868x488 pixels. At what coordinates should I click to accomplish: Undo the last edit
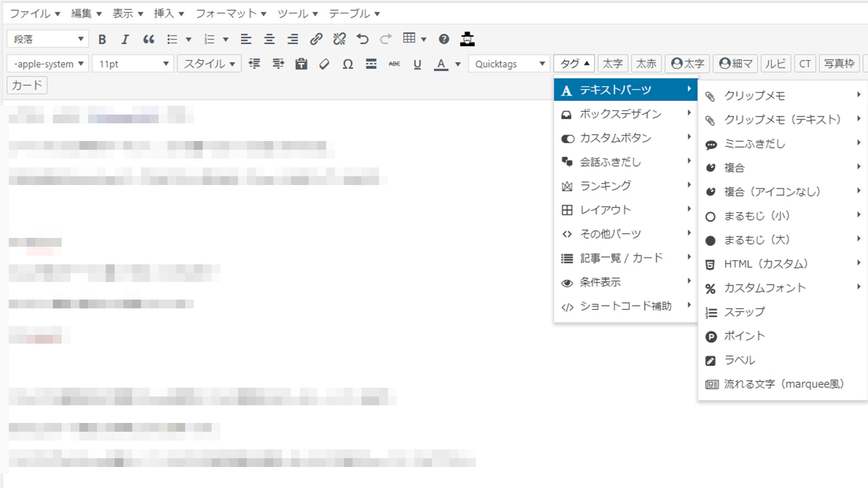[363, 39]
